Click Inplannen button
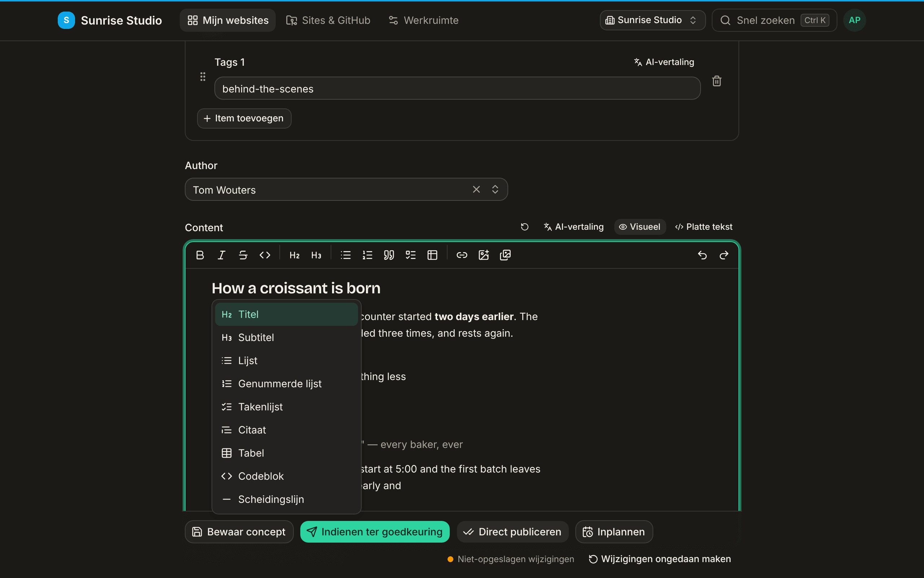 point(614,532)
